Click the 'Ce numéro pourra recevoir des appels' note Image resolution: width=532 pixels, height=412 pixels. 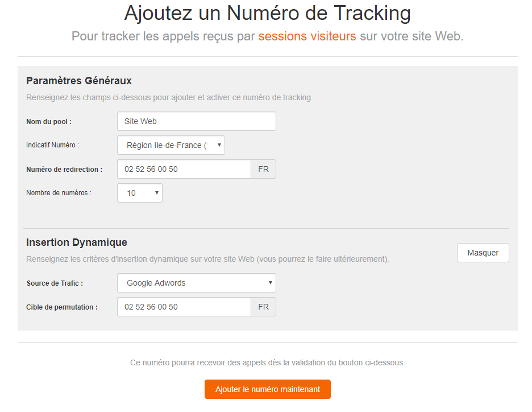pyautogui.click(x=267, y=362)
